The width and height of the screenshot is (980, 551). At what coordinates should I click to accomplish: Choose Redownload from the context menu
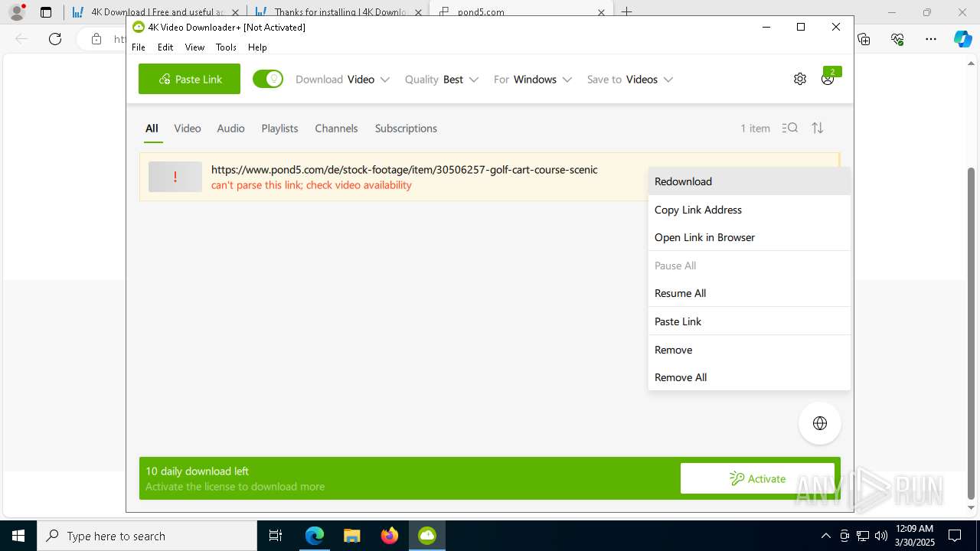click(x=749, y=181)
